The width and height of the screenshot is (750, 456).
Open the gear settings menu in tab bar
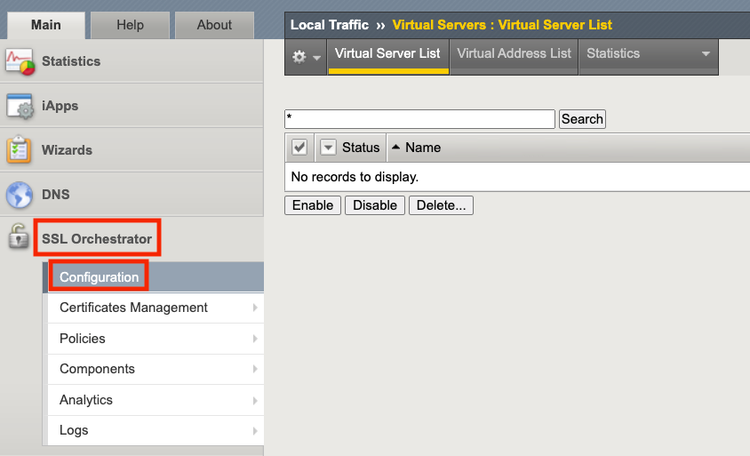[306, 57]
